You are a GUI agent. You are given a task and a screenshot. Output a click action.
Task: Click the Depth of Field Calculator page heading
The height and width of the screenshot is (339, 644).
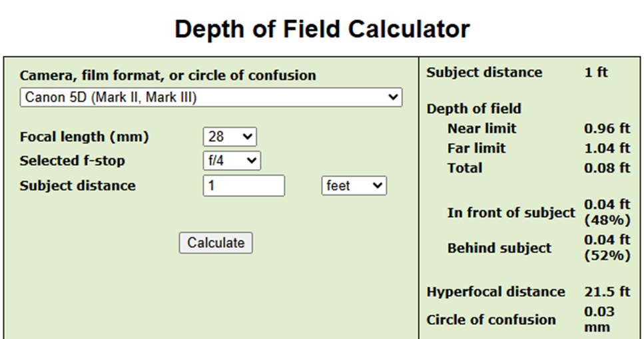coord(322,29)
